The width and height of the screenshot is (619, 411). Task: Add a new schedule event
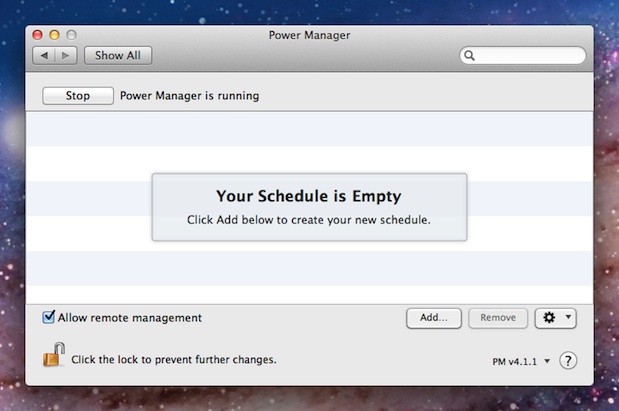coord(433,318)
